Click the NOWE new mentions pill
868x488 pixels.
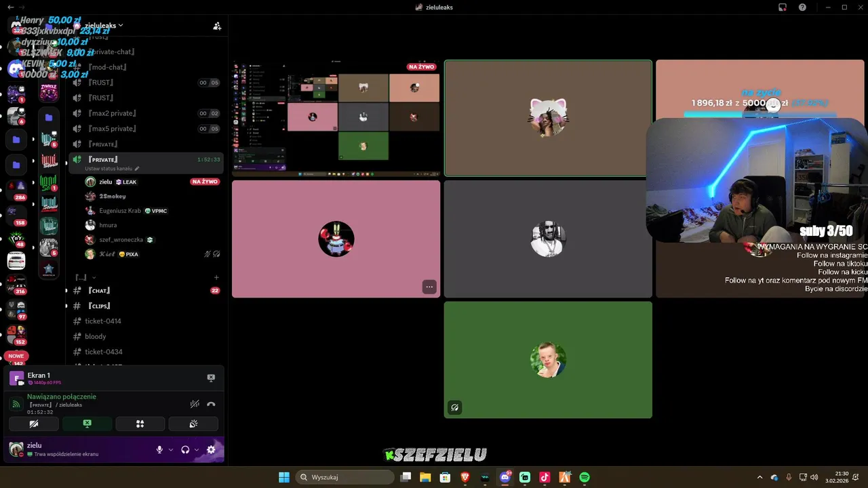coord(16,356)
